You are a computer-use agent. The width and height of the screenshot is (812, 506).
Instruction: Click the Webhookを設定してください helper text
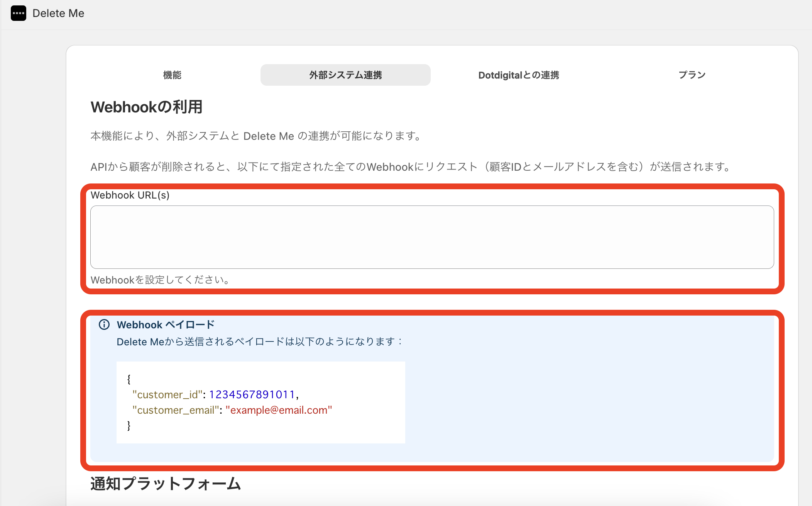point(161,280)
